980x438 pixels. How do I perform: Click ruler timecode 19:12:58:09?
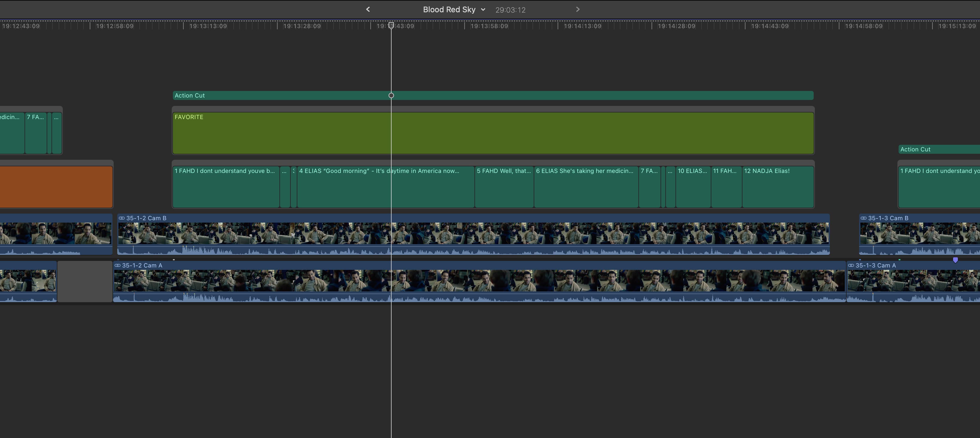tap(115, 26)
